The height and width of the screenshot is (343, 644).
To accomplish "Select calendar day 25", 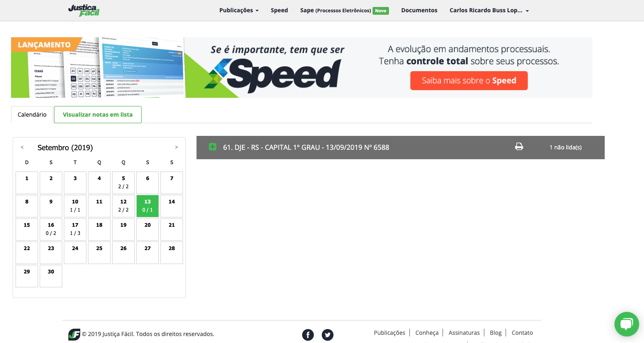I will (x=99, y=253).
